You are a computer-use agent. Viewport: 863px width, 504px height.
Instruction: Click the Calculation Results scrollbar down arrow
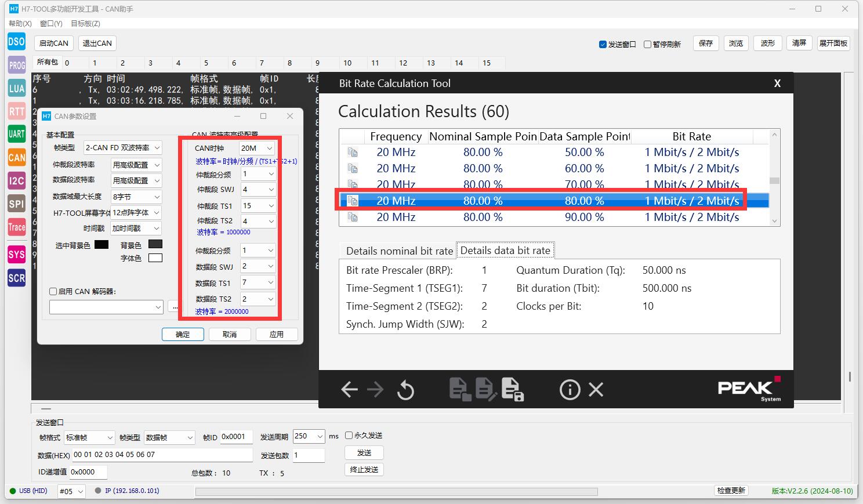[774, 220]
